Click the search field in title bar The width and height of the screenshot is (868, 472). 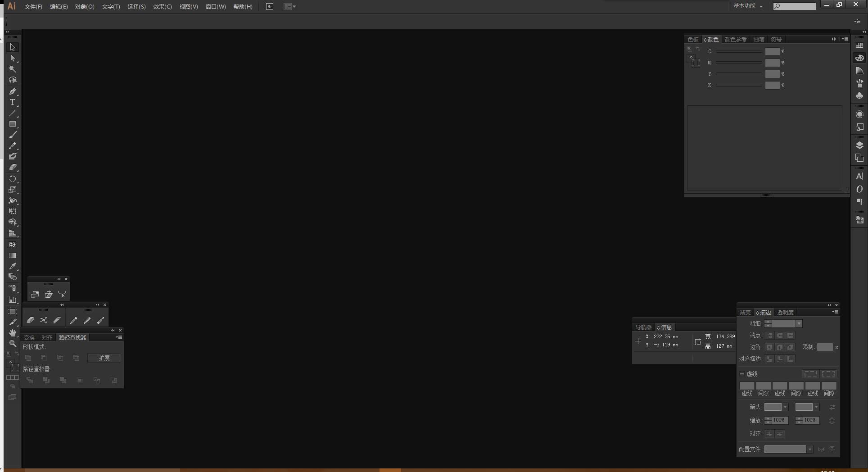point(795,6)
